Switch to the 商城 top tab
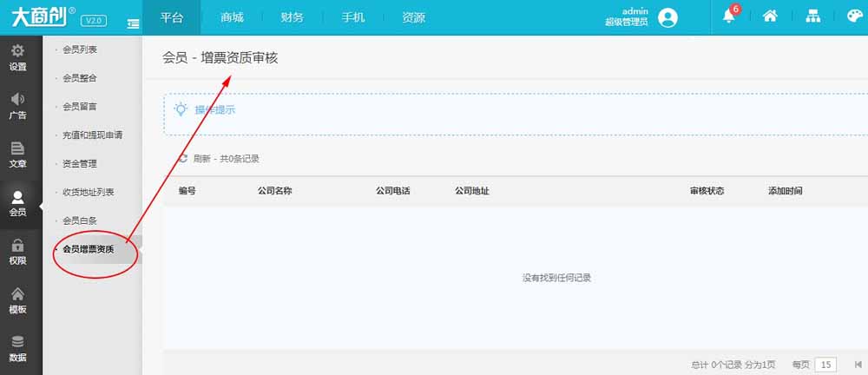Image resolution: width=868 pixels, height=375 pixels. (x=232, y=17)
